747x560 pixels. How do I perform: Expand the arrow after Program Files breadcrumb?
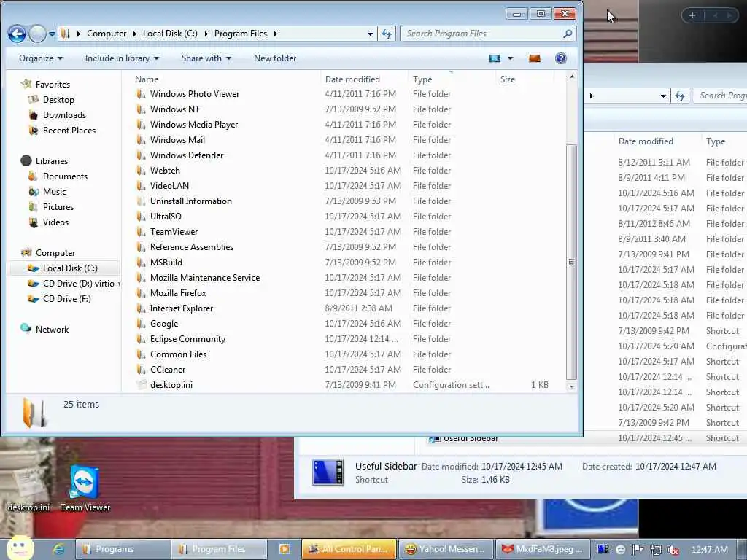(x=275, y=34)
